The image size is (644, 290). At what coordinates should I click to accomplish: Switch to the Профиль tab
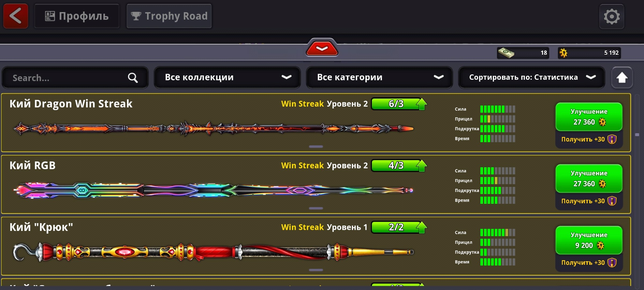[77, 16]
